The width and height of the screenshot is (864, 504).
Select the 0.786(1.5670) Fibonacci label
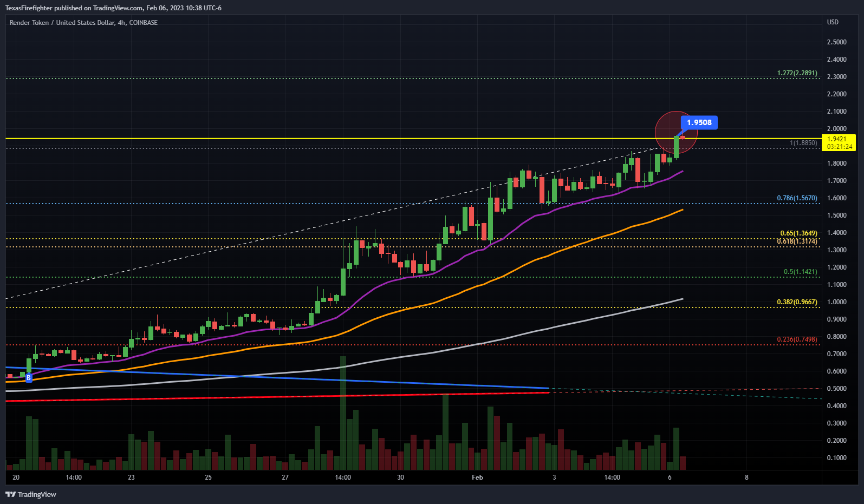click(797, 198)
